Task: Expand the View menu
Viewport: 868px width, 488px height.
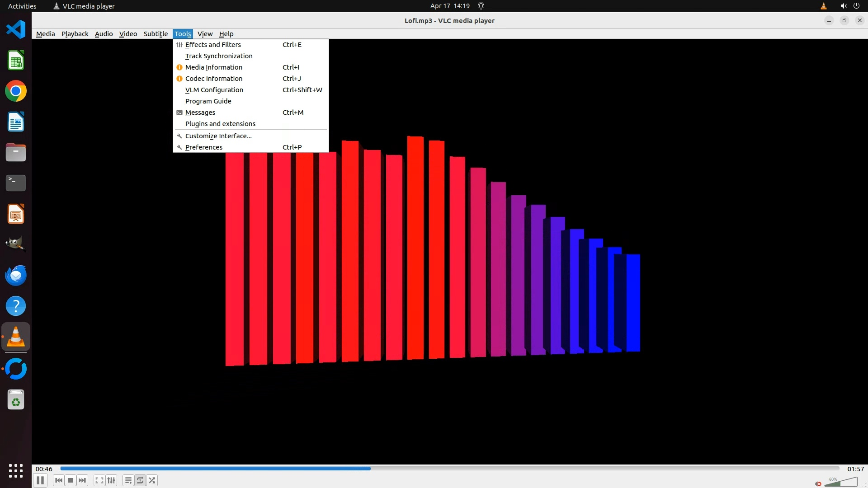Action: 205,34
